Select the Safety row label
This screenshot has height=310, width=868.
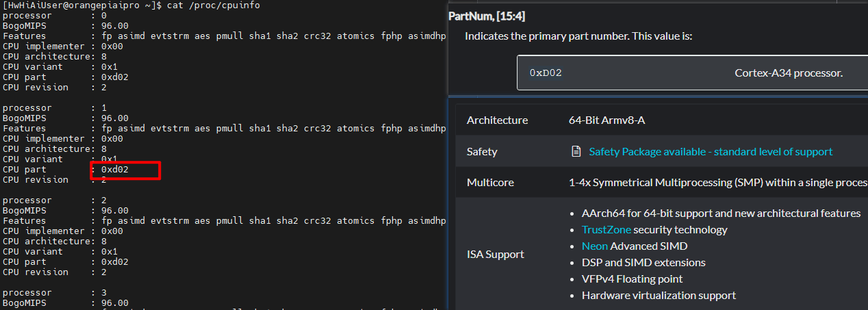click(x=482, y=151)
